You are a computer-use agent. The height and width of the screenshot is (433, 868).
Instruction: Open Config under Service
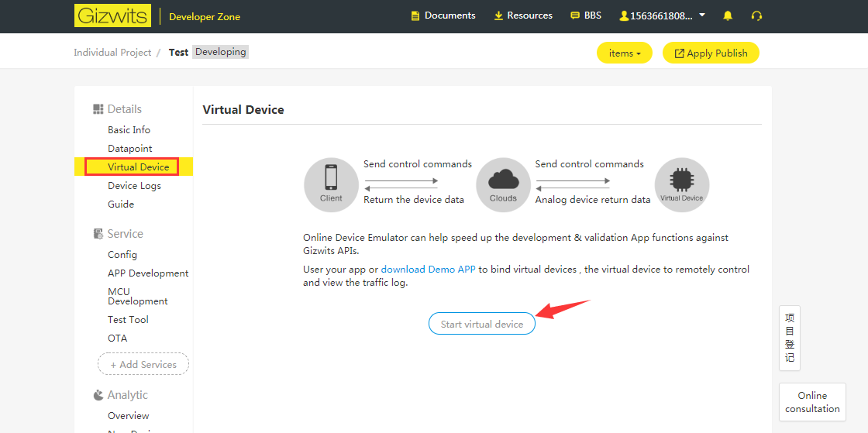(x=122, y=255)
